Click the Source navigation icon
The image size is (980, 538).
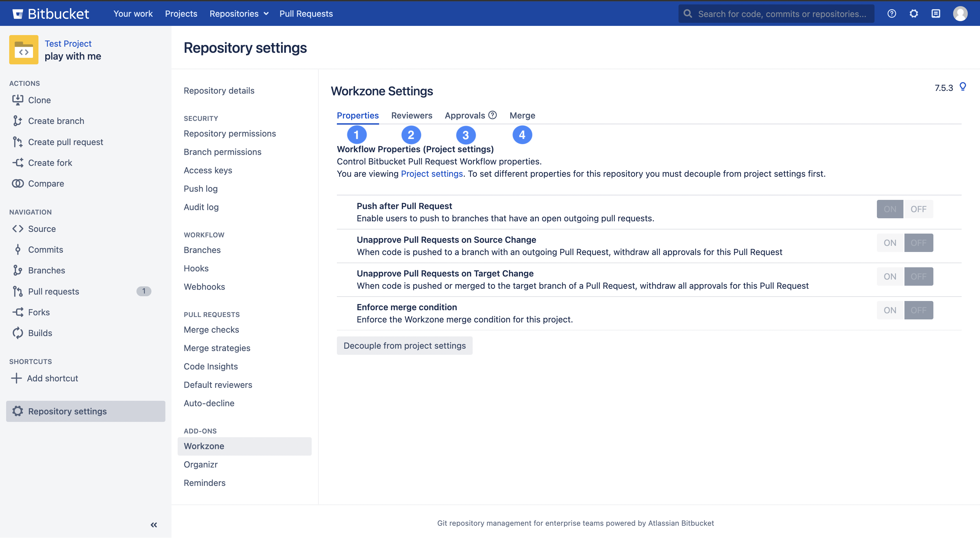point(18,228)
